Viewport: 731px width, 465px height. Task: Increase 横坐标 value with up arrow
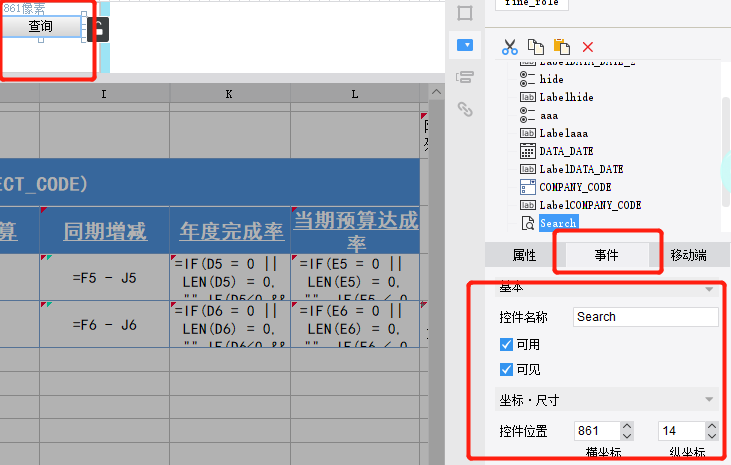pos(627,426)
